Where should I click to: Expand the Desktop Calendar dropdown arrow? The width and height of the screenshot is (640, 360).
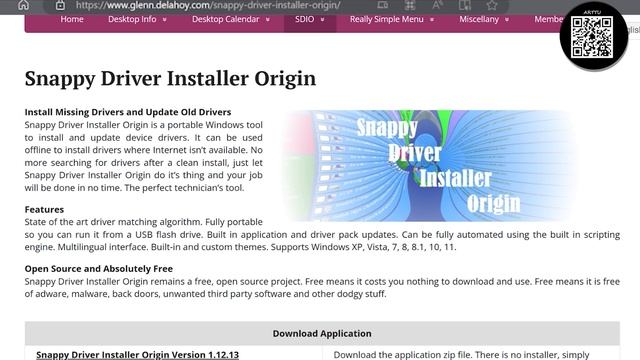pos(268,20)
